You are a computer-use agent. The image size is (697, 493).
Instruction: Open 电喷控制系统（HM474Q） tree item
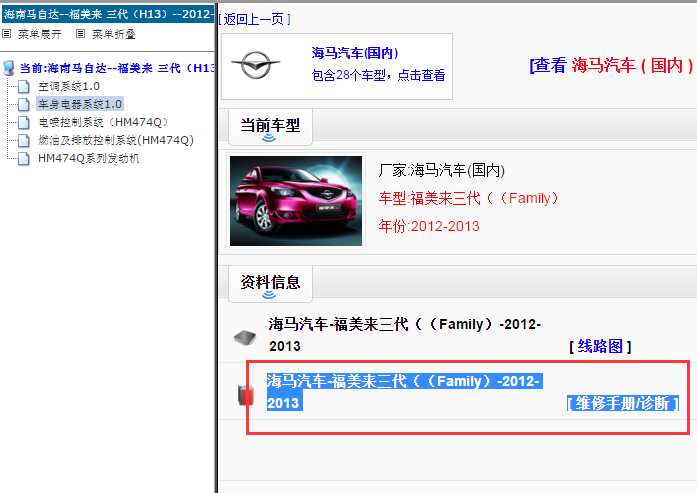pos(103,122)
